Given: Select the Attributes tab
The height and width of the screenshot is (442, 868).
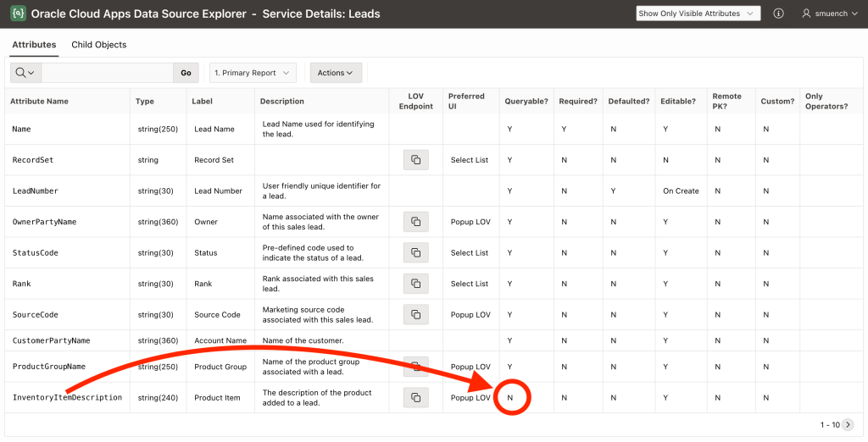Looking at the screenshot, I should 34,45.
